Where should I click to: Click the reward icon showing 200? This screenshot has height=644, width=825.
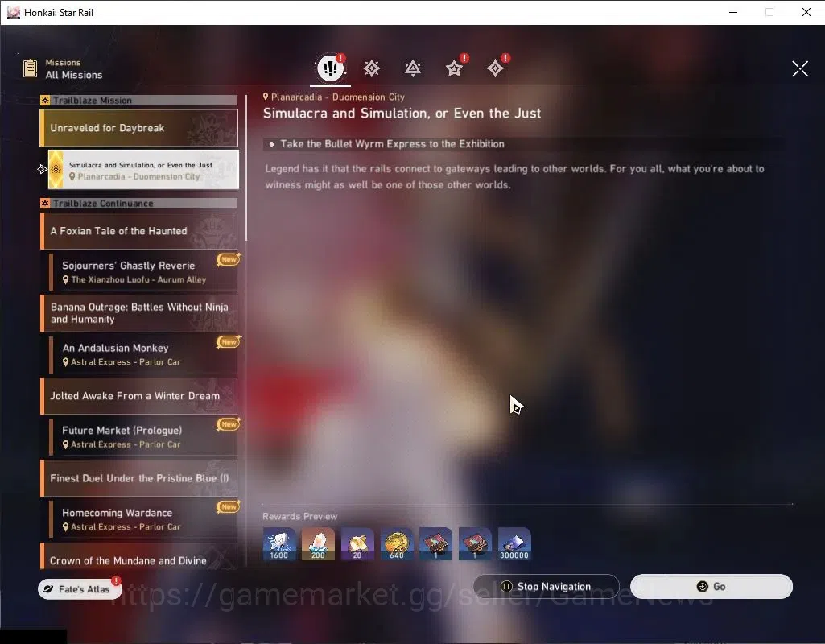318,543
